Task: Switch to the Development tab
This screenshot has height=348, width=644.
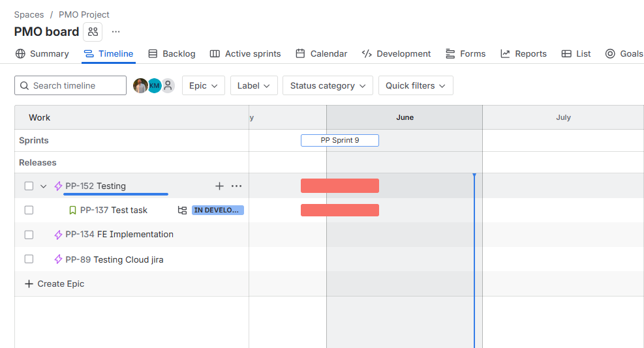Action: click(396, 53)
